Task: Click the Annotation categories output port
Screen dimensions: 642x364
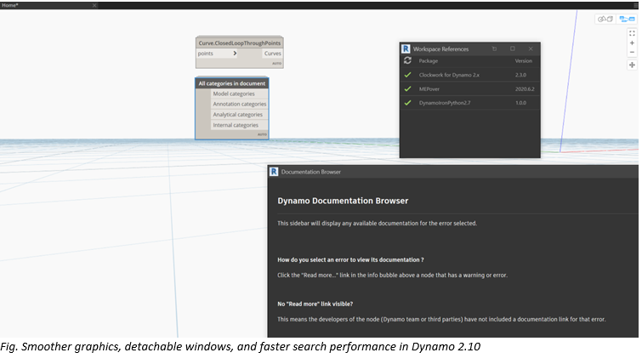Action: (x=240, y=104)
